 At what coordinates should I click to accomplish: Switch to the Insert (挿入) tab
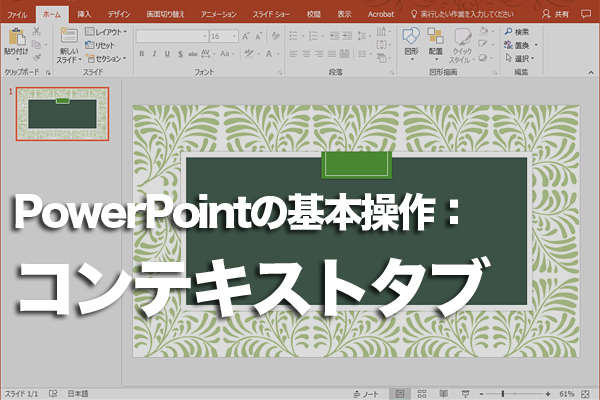tap(84, 15)
